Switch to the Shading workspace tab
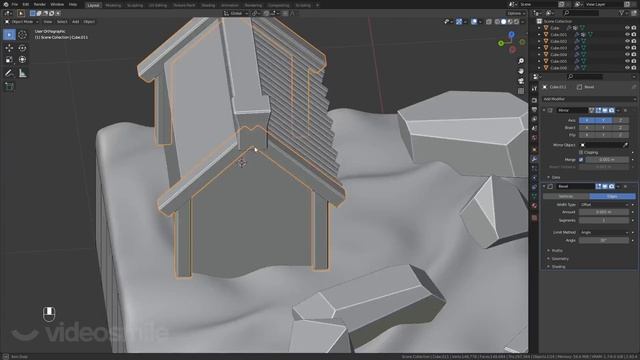This screenshot has height=360, width=640. 208,5
